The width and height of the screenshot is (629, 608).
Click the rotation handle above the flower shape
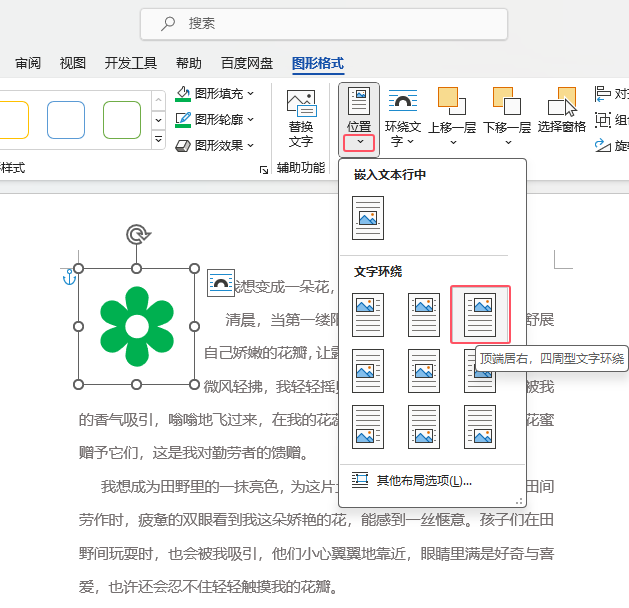(x=138, y=235)
